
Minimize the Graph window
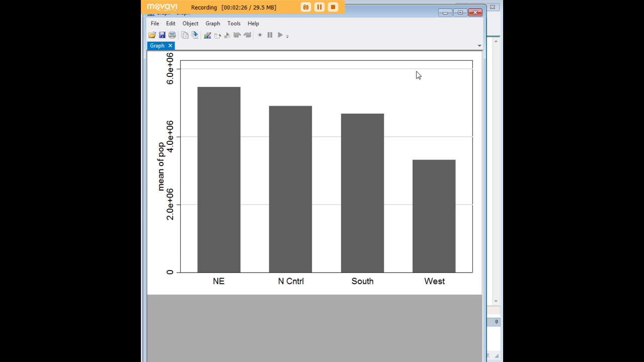click(445, 13)
